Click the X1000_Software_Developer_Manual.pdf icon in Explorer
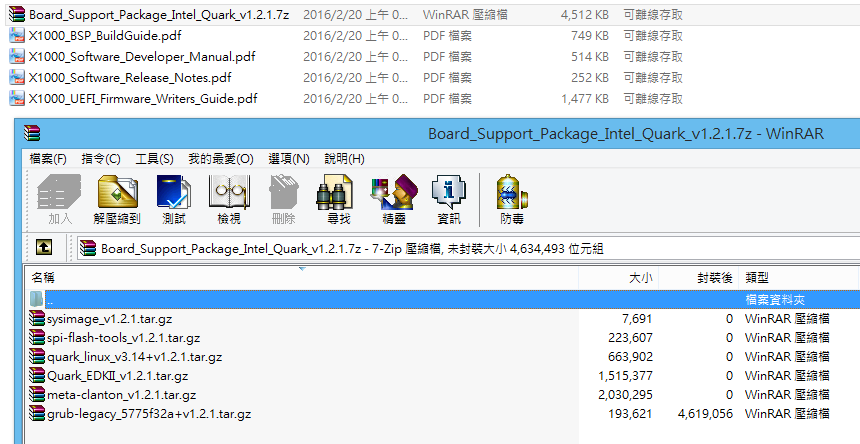The width and height of the screenshot is (860, 444). (17, 56)
